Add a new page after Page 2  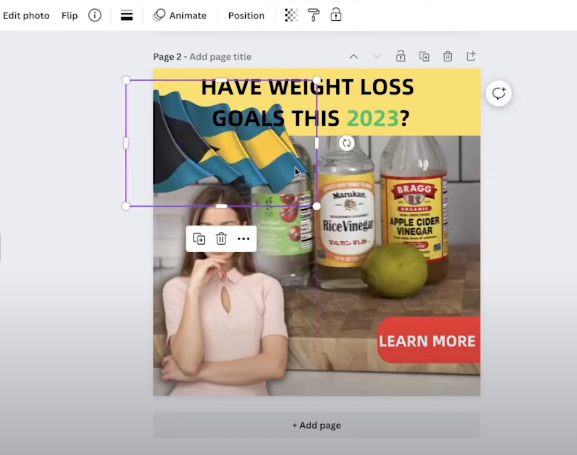pos(471,56)
